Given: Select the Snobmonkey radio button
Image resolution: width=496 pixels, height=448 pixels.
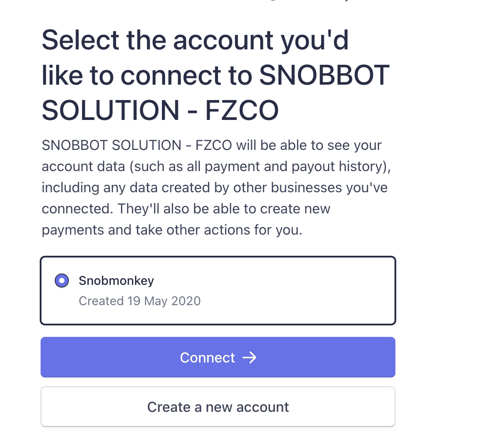Looking at the screenshot, I should pyautogui.click(x=62, y=280).
